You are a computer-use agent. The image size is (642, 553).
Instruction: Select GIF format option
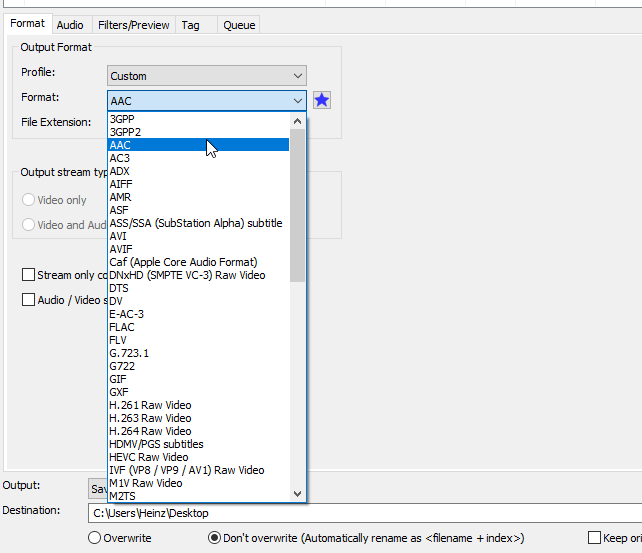118,379
